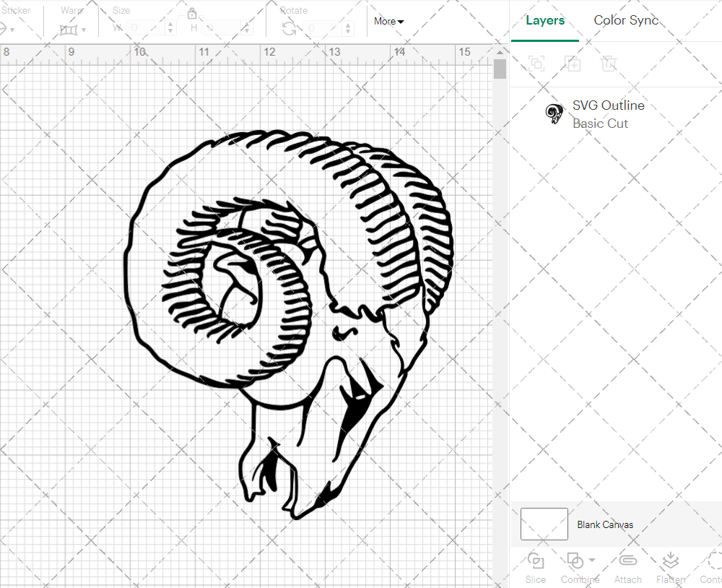Click the Rotate angle input field

pyautogui.click(x=322, y=28)
